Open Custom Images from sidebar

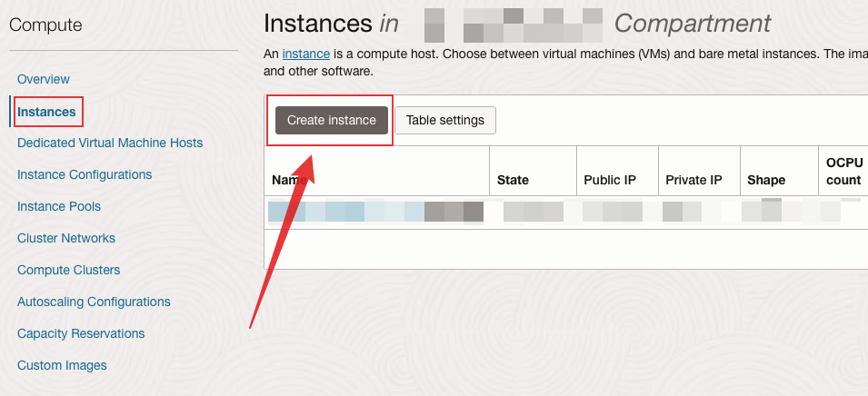(62, 365)
